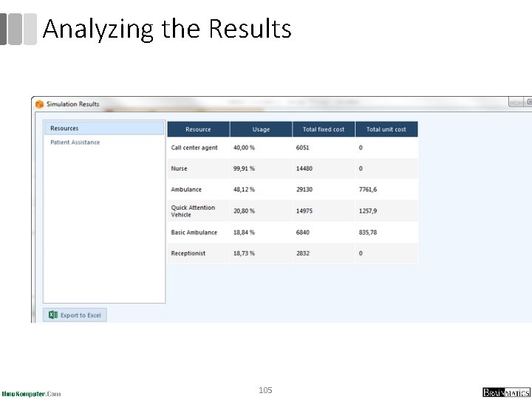Click the 7761,6 unit cost value
The height and width of the screenshot is (399, 532).
click(368, 189)
